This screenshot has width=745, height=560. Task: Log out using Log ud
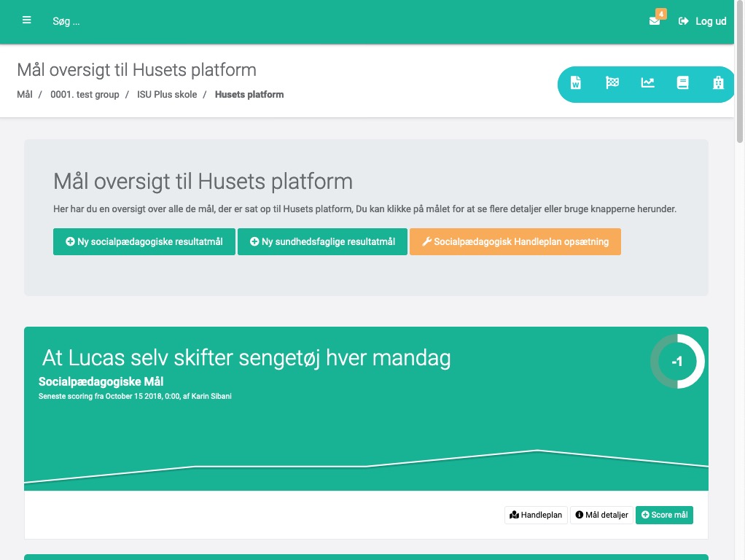click(703, 21)
